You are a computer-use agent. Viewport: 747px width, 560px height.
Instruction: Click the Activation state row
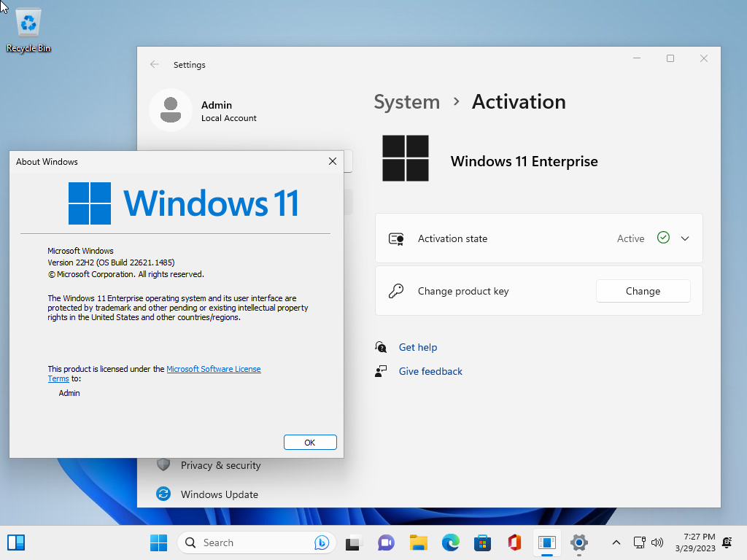pos(539,238)
